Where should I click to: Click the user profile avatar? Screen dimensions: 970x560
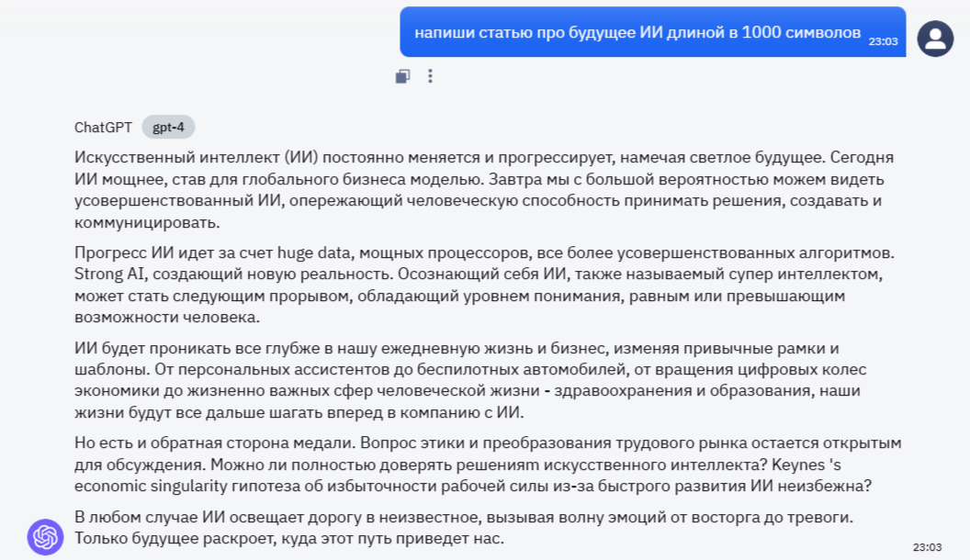(935, 39)
